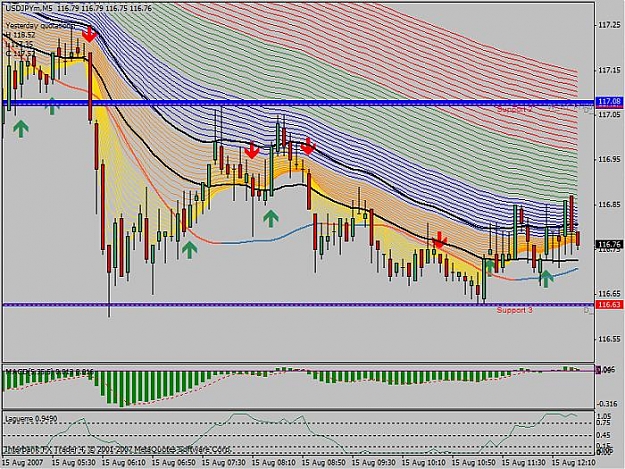
Task: Click the rightmost green buy arrow near 11:30
Action: pyautogui.click(x=546, y=279)
